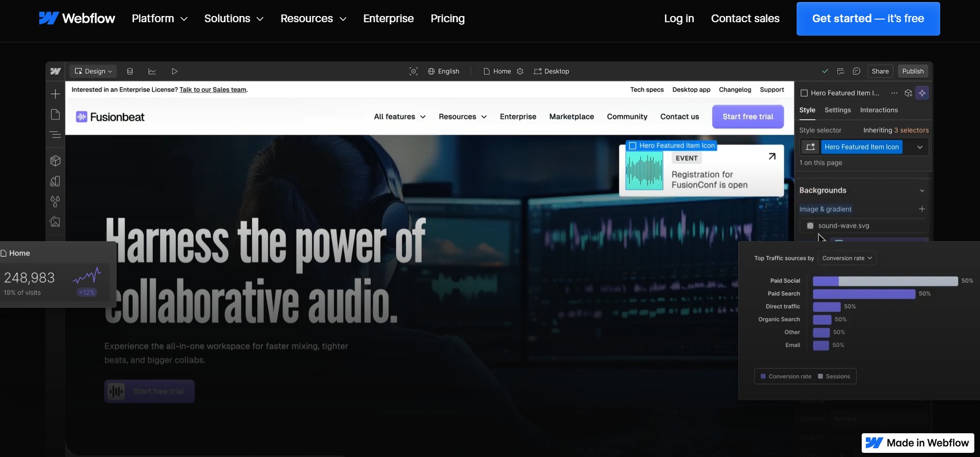980x457 pixels.
Task: Select the Desktop breakpoint
Action: coord(551,71)
